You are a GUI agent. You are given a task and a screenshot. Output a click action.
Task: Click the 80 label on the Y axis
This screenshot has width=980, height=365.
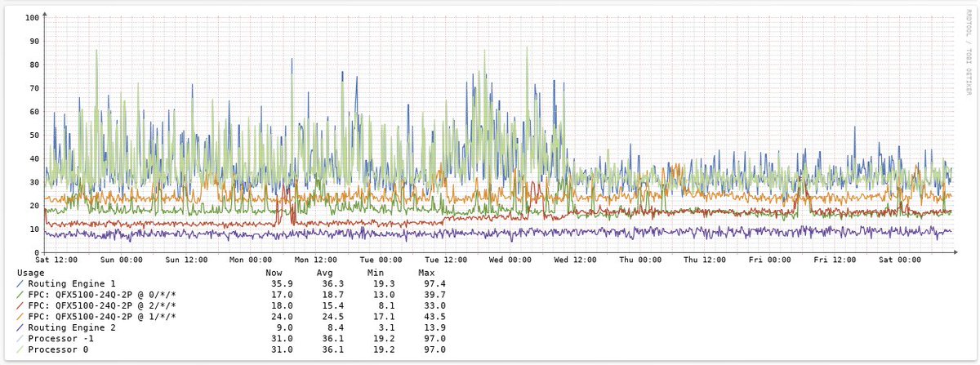[34, 65]
